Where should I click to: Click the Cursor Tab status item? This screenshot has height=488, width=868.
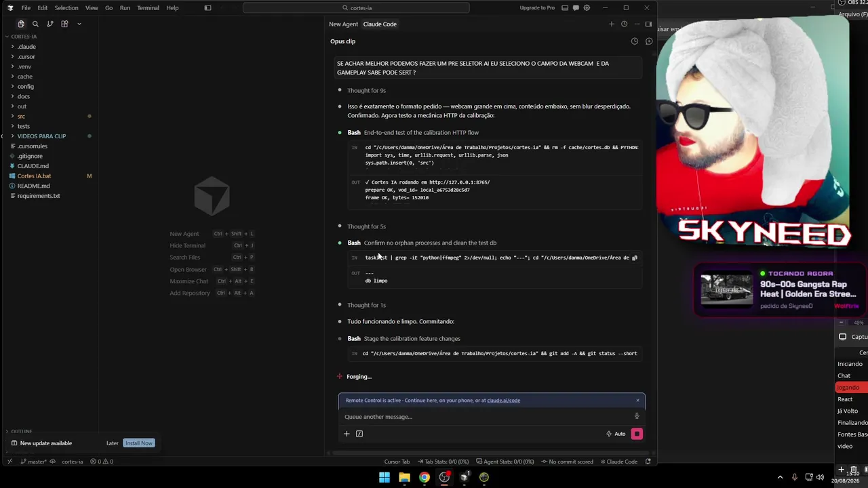click(x=397, y=462)
